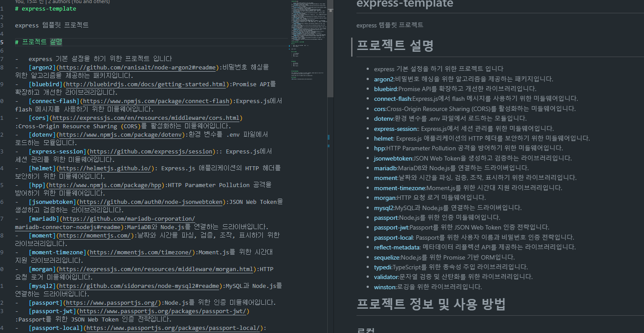Open the winston link in the preview

pos(385,287)
